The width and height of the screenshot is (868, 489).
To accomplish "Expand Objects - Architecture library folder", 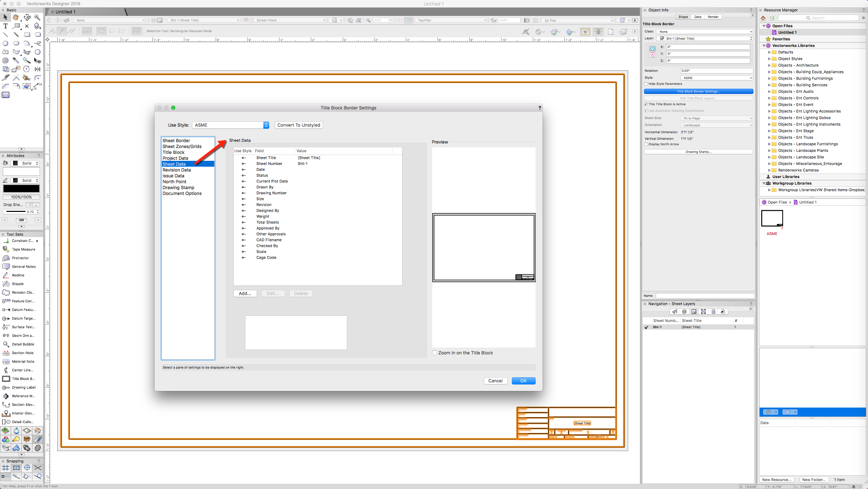I will (769, 65).
